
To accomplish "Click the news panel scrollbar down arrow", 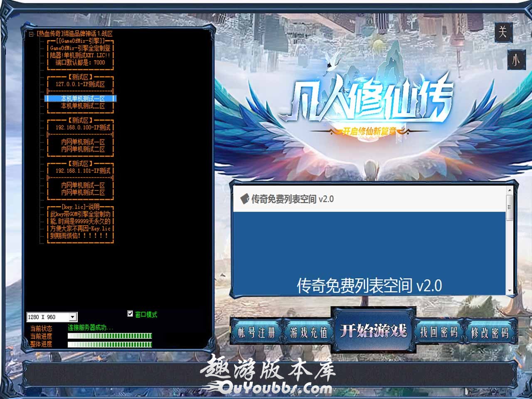I will coord(510,291).
